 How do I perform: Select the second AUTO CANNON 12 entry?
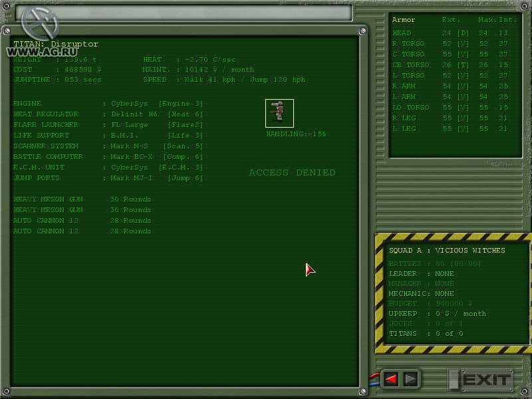point(82,231)
